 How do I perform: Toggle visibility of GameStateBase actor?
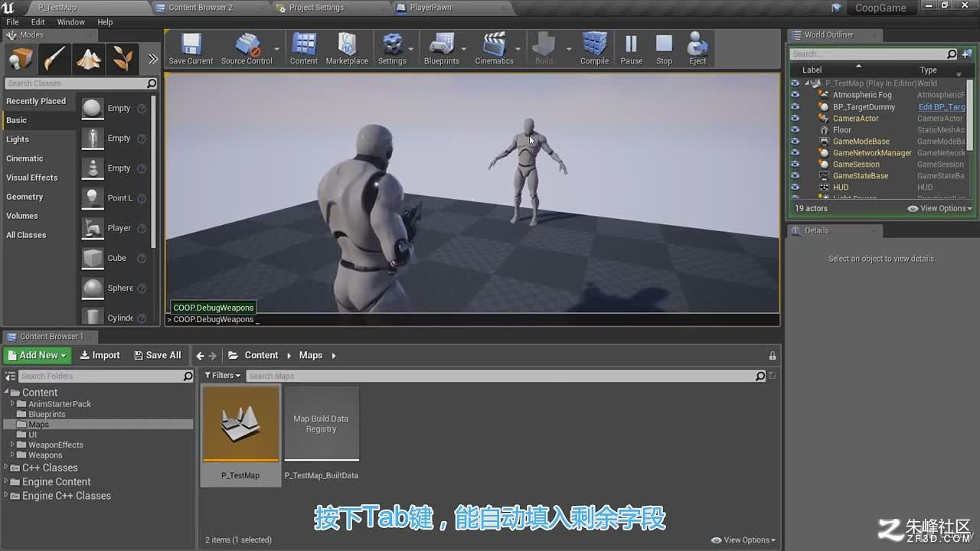[x=795, y=176]
